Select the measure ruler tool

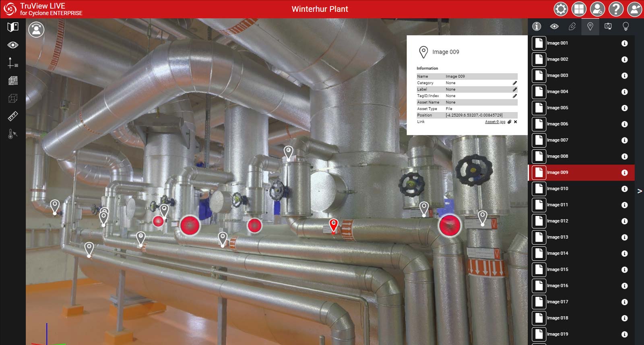[13, 116]
